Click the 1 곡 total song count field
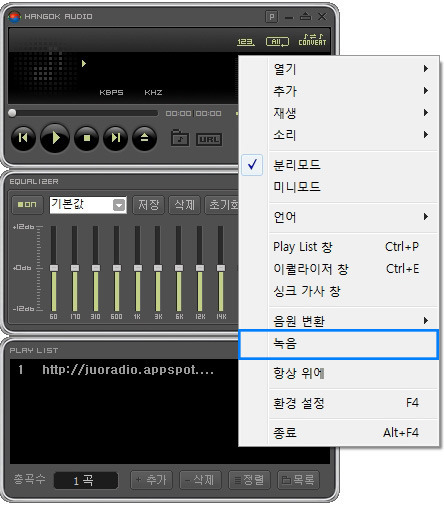 pyautogui.click(x=86, y=480)
